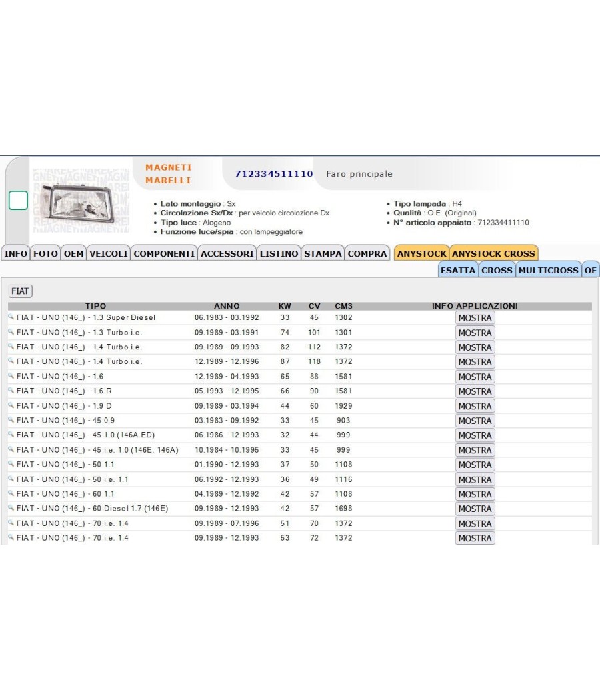The height and width of the screenshot is (700, 600).
Task: Click the ANNO column header
Action: tap(227, 306)
